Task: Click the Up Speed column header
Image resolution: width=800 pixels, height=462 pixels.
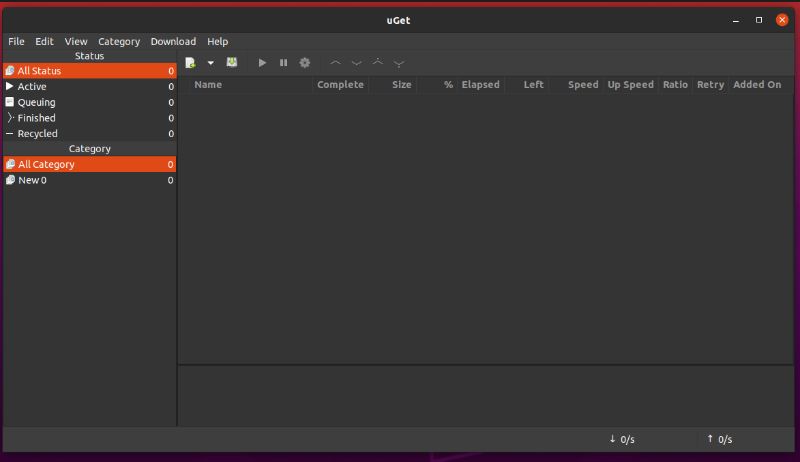Action: pyautogui.click(x=630, y=85)
